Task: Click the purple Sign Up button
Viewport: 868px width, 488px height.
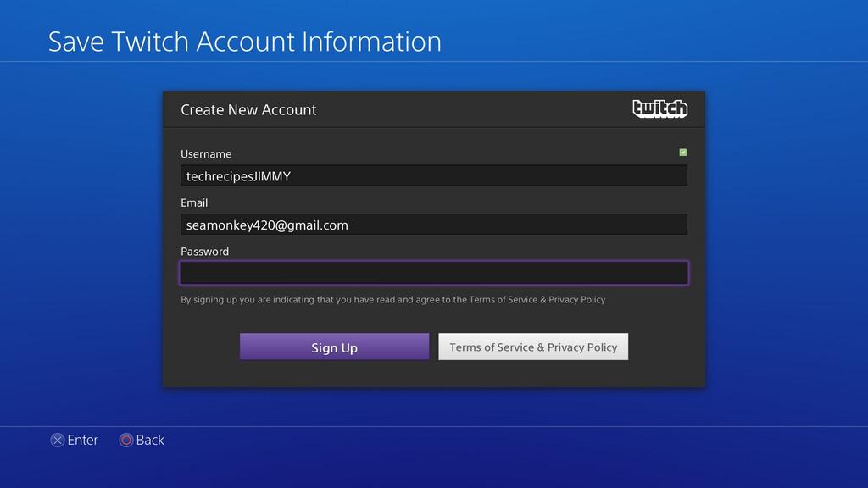Action: 334,347
